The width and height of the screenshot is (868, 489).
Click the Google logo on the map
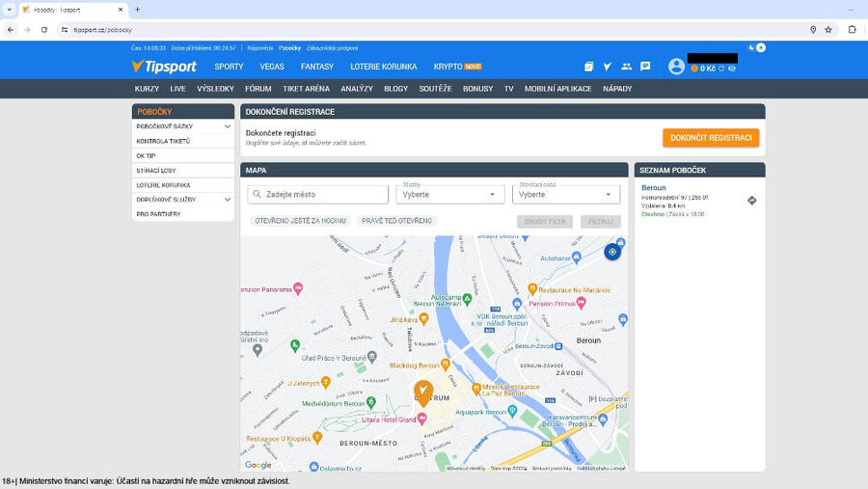258,465
